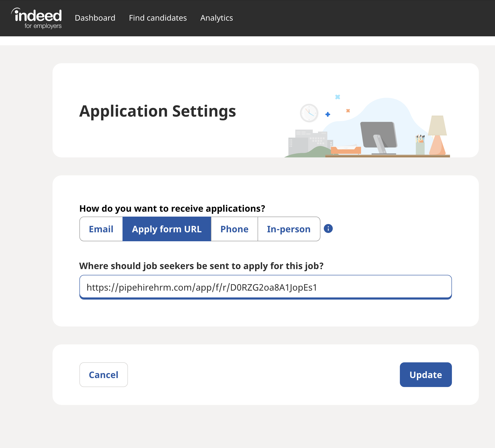The width and height of the screenshot is (495, 448).
Task: Highlight the Apply form URL tab
Action: coord(167,229)
